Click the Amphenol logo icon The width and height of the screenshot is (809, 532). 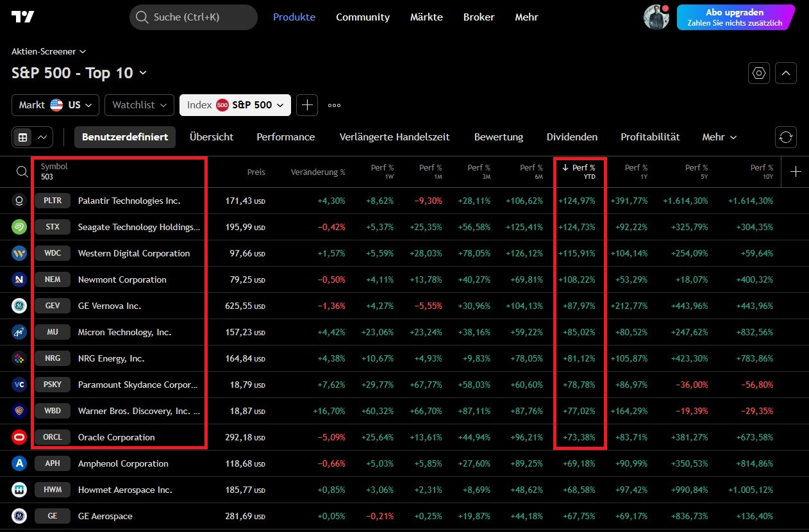click(x=19, y=463)
